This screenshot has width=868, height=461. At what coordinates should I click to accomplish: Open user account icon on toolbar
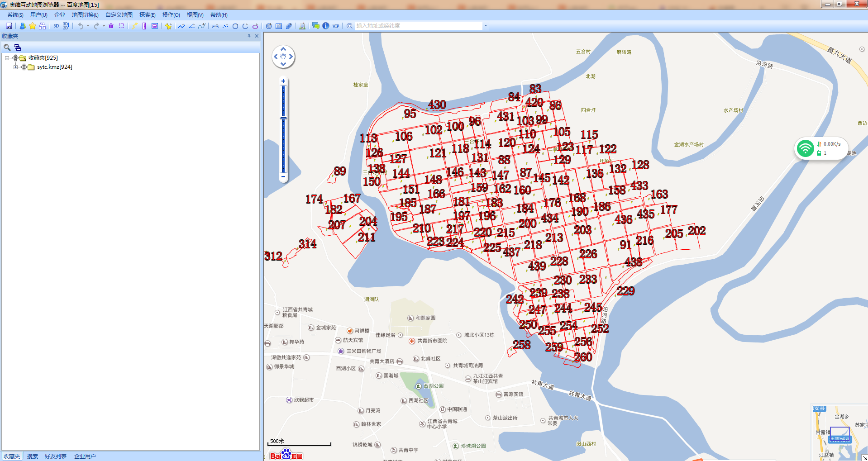click(x=22, y=26)
